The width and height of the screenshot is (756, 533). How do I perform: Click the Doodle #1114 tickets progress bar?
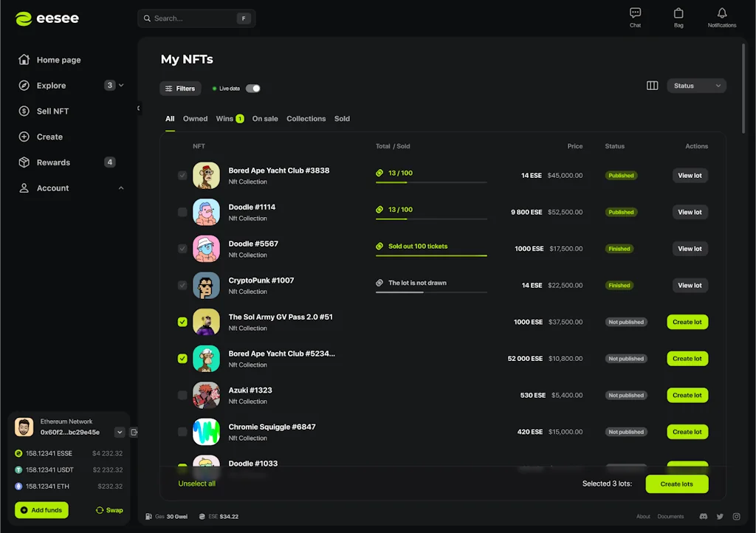[431, 219]
